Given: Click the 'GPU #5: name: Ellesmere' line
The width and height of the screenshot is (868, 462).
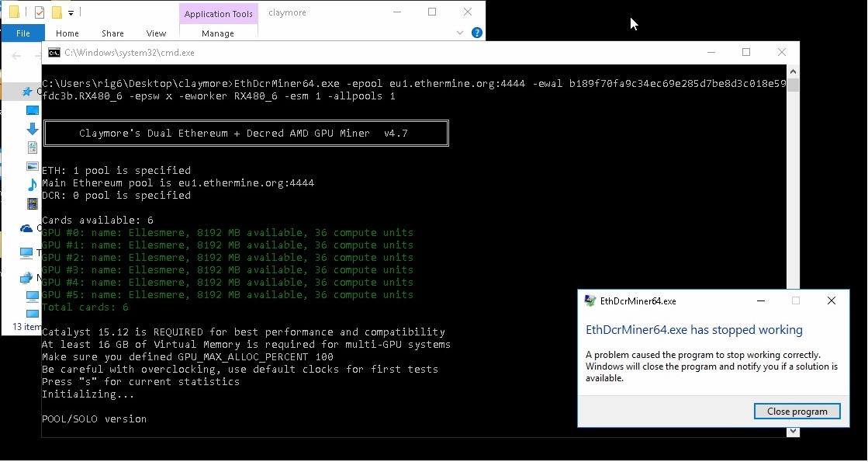Looking at the screenshot, I should pos(227,295).
